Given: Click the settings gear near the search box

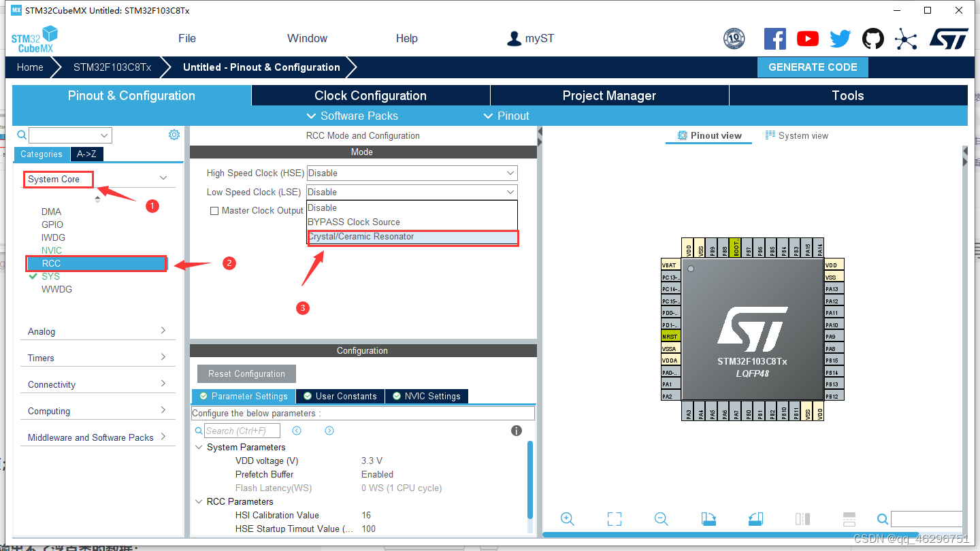Looking at the screenshot, I should tap(174, 135).
